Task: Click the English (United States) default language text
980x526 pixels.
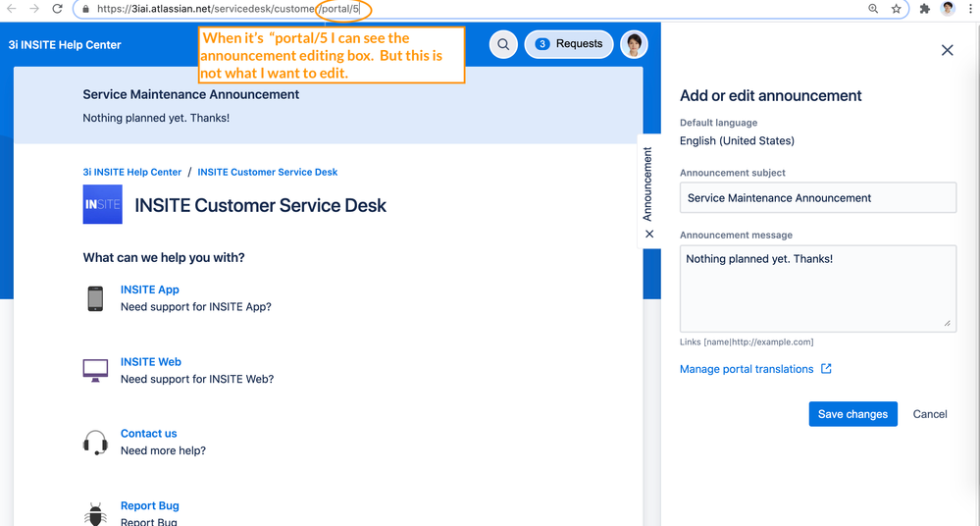Action: click(737, 140)
